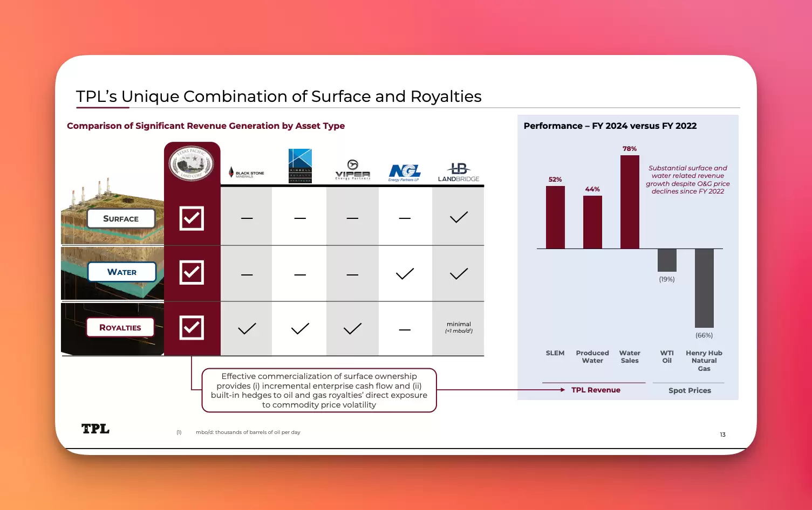812x510 pixels.
Task: Click the dash for Viper in Surface row
Action: coord(352,218)
